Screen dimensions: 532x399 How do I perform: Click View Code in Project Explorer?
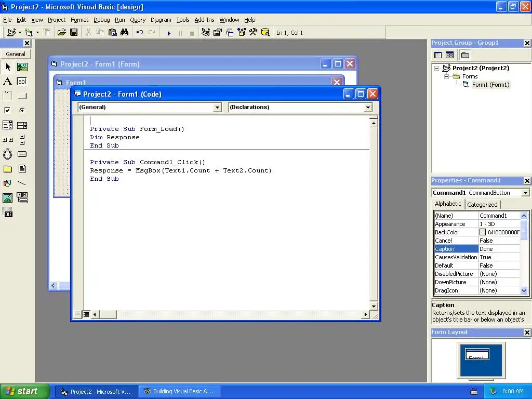pyautogui.click(x=438, y=55)
